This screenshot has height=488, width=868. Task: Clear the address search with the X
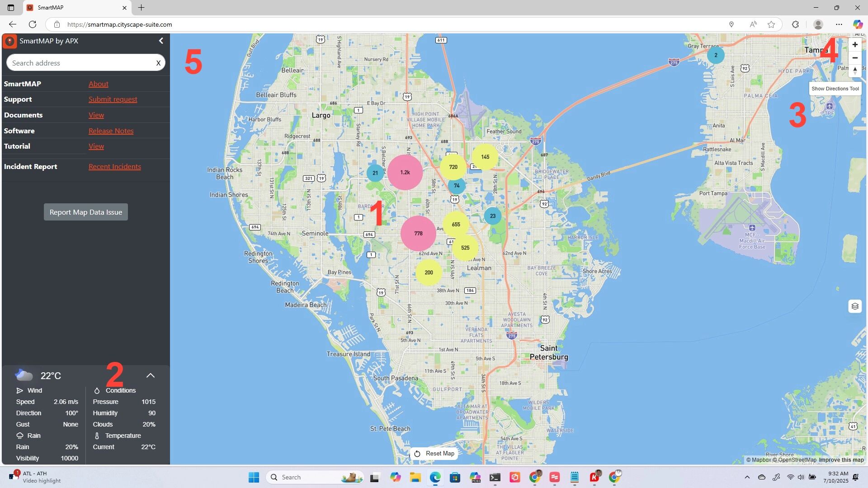tap(158, 63)
